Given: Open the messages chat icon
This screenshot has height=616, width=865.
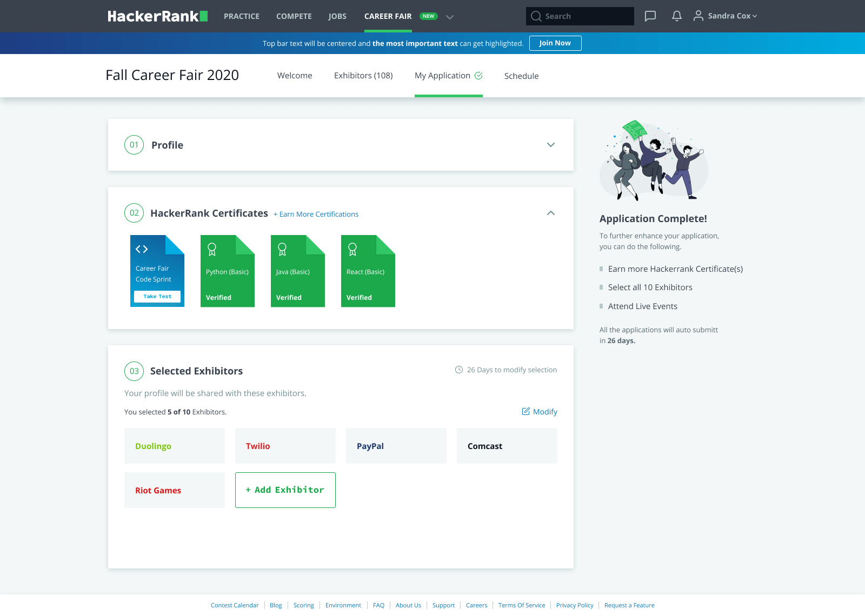Looking at the screenshot, I should pos(650,16).
